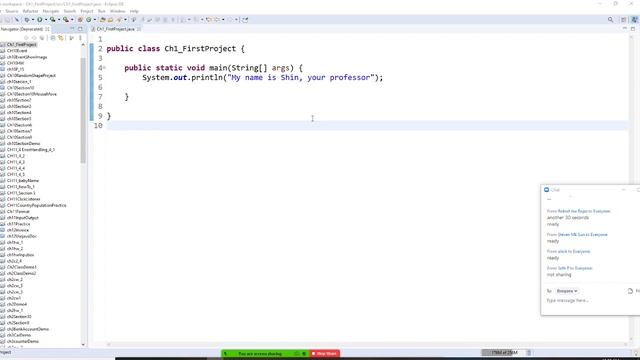Click the Open Perspective icon at top right
The width and height of the screenshot is (640, 360).
click(x=624, y=20)
